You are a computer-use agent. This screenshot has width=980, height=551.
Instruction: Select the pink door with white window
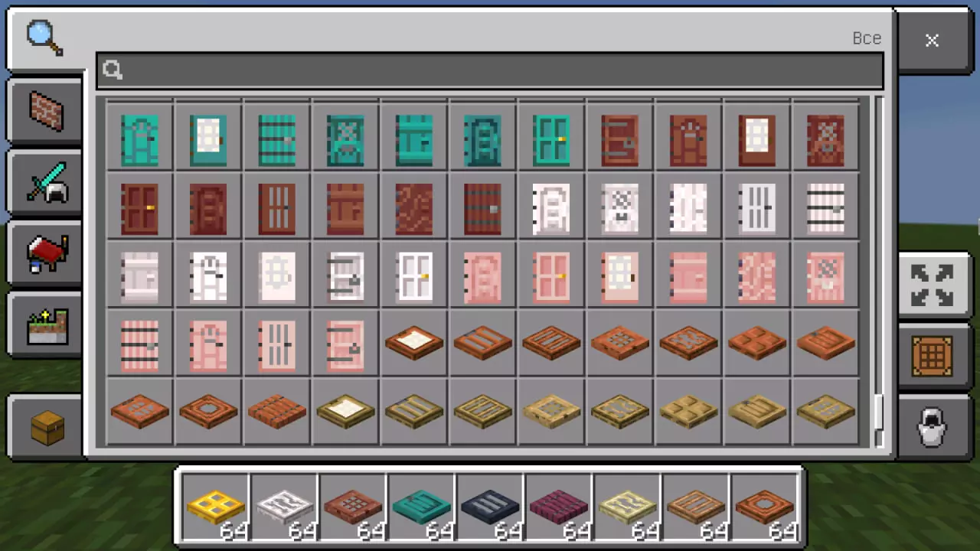point(619,276)
